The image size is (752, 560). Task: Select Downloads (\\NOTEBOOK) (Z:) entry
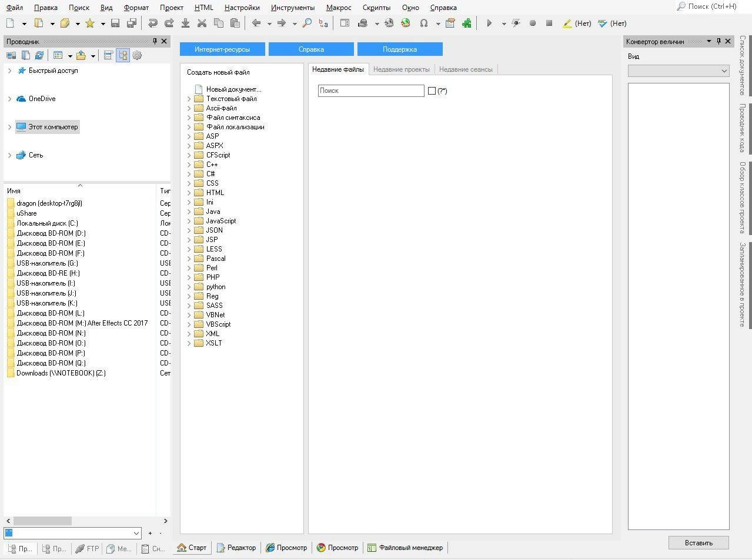61,373
